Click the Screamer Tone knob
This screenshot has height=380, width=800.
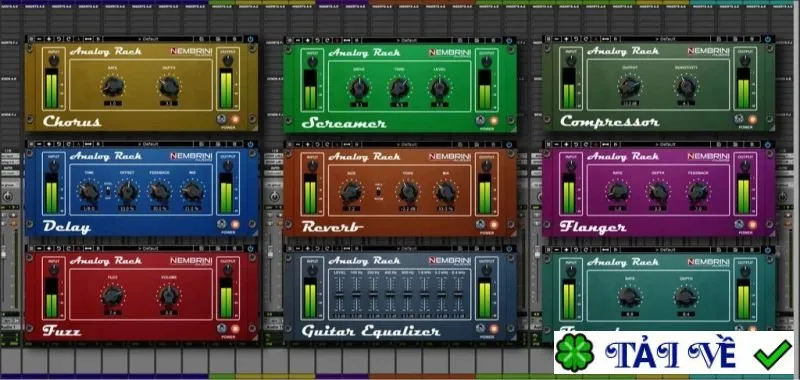[399, 88]
